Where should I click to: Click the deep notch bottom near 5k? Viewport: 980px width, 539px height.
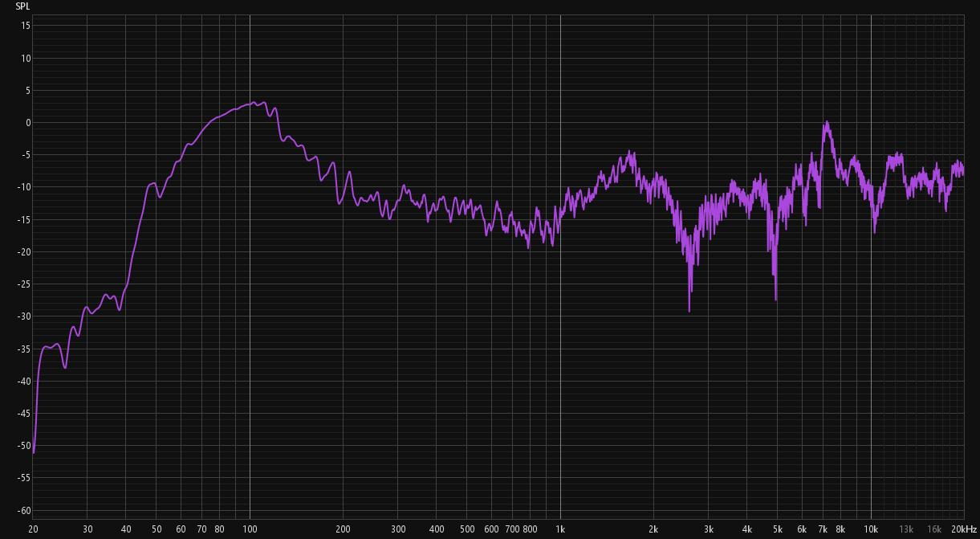pos(775,300)
